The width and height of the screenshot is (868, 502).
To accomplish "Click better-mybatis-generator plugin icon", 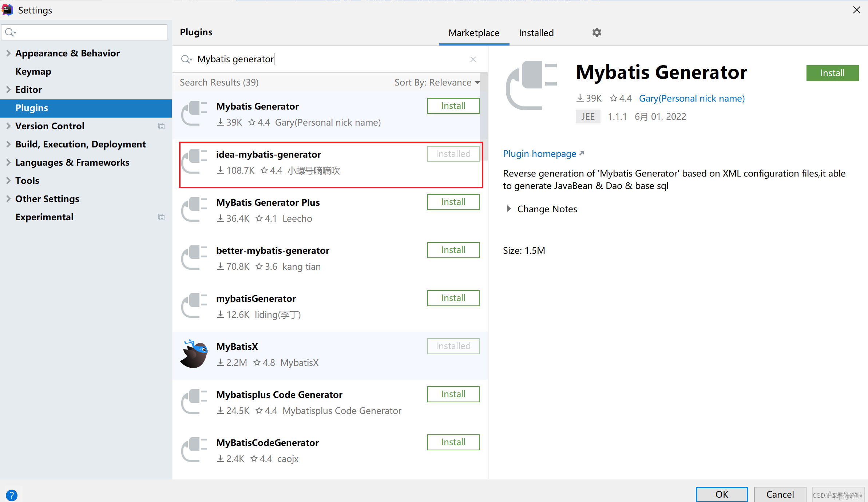I will pos(194,258).
